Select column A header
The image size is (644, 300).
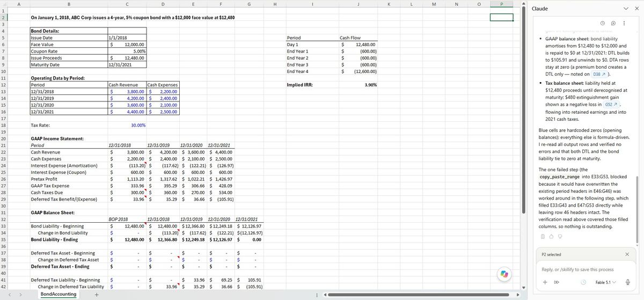pyautogui.click(x=19, y=3)
